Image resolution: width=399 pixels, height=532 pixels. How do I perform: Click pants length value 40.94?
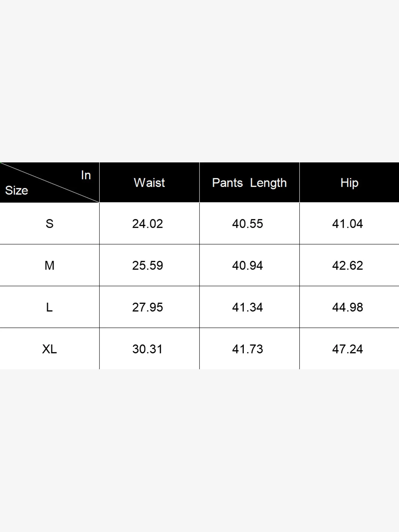click(x=247, y=265)
